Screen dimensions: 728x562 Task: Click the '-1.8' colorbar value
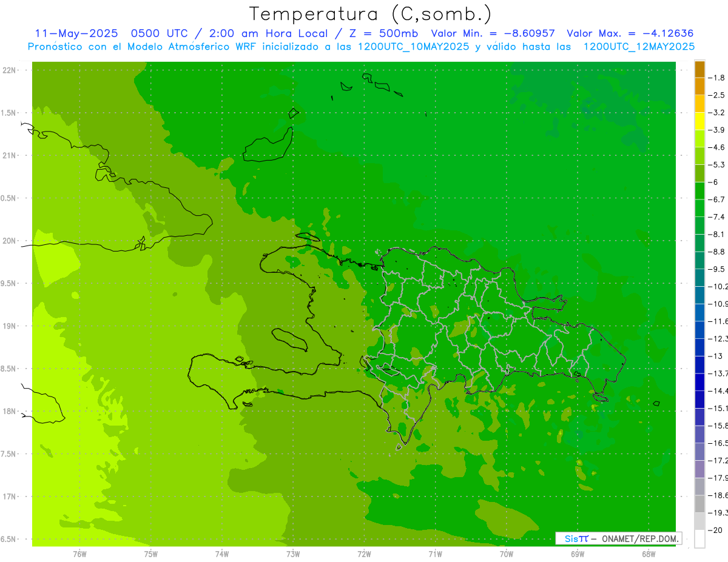716,78
